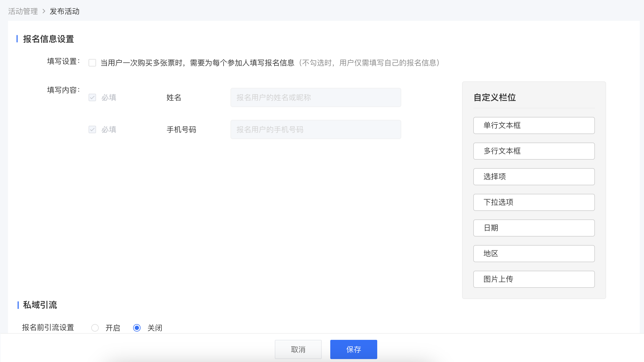Screen dimensions: 644x362
Task: Add a 单行文本框 custom field
Action: pyautogui.click(x=534, y=125)
